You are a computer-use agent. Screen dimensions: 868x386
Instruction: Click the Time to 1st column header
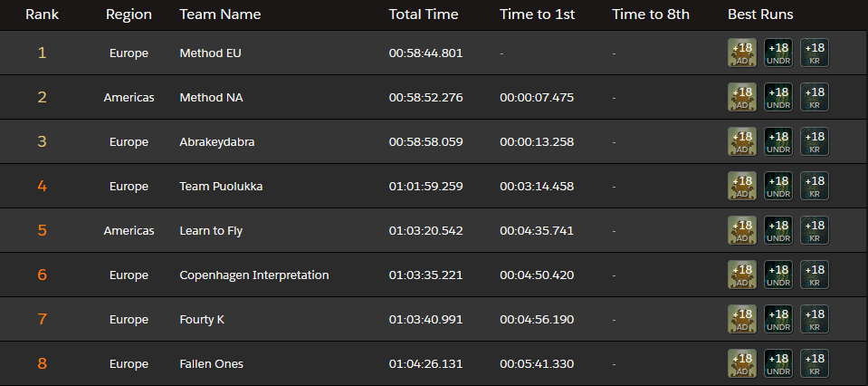coord(537,14)
